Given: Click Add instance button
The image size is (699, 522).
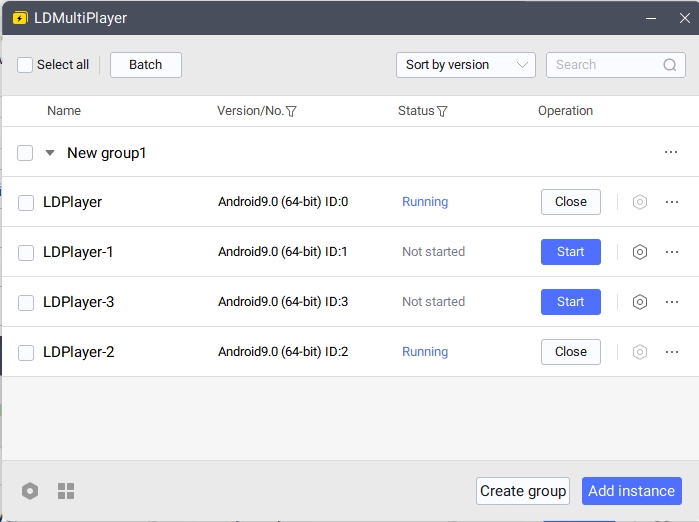Looking at the screenshot, I should [x=631, y=491].
